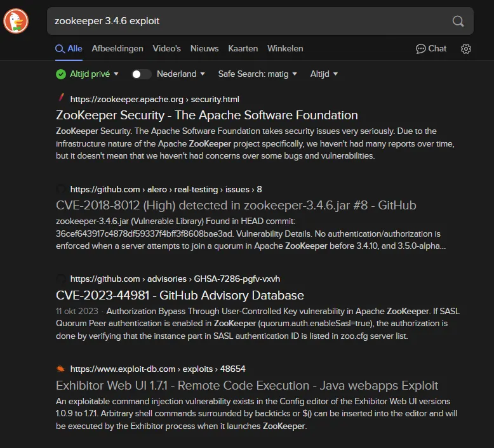Open the Chat speech bubble icon
The image size is (494, 448).
pos(420,49)
